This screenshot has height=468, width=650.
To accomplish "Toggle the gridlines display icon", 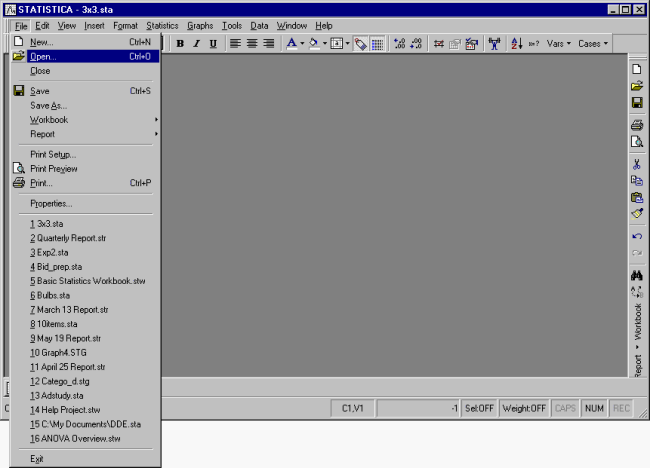I will (377, 44).
